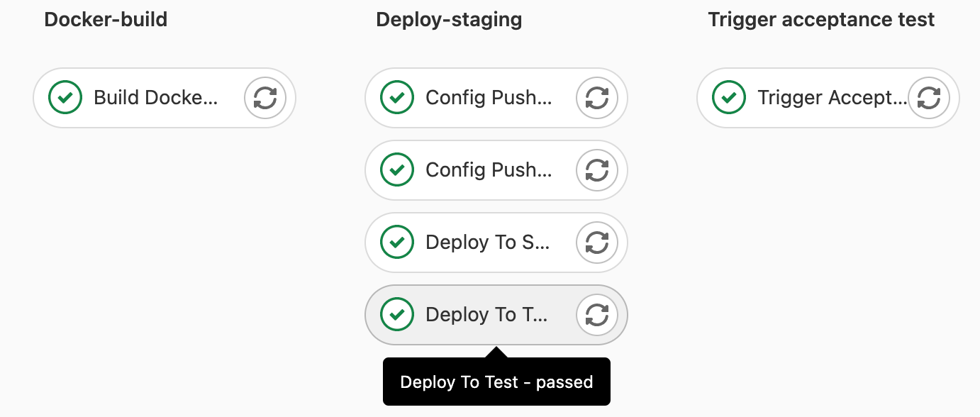This screenshot has height=417, width=980.
Task: Open the Deploy To S... job label
Action: 488,243
